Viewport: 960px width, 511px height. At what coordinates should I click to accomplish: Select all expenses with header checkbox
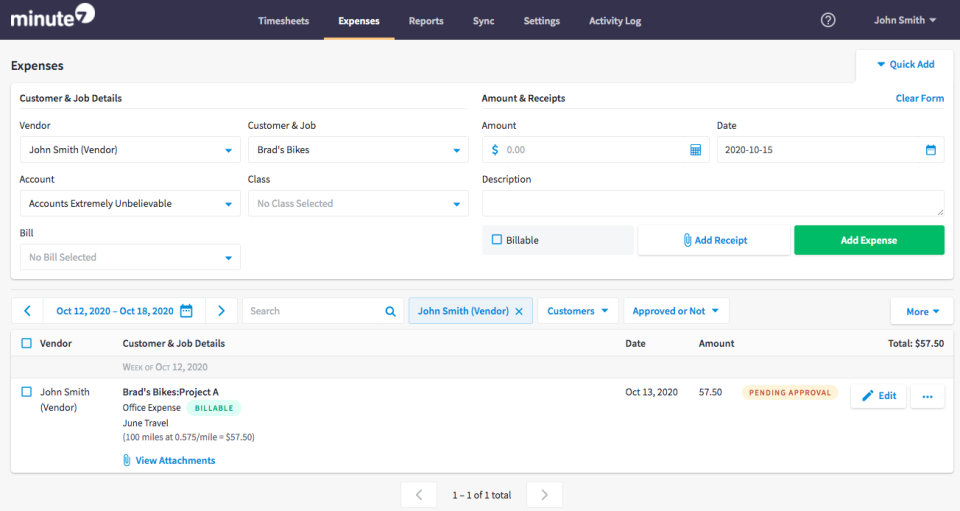pyautogui.click(x=27, y=343)
